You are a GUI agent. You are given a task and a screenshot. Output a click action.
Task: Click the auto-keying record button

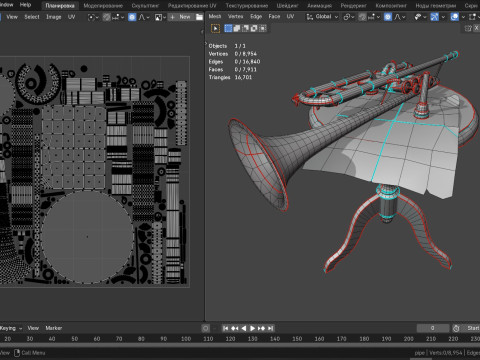click(206, 328)
